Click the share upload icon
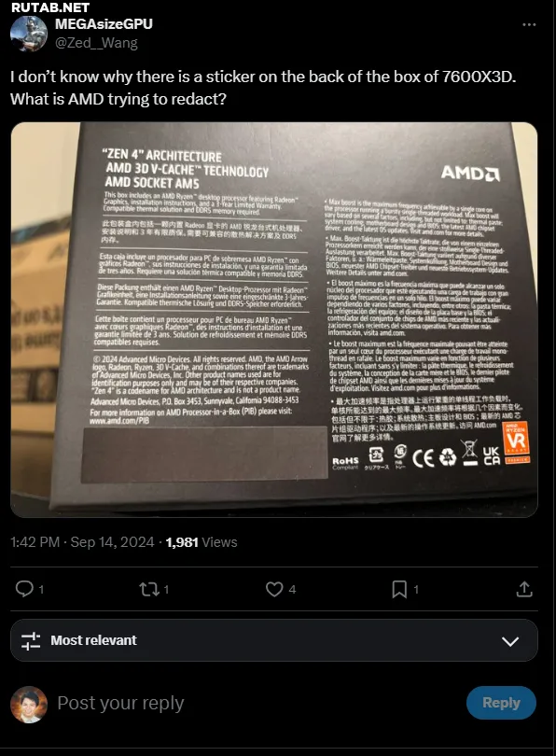 click(524, 589)
